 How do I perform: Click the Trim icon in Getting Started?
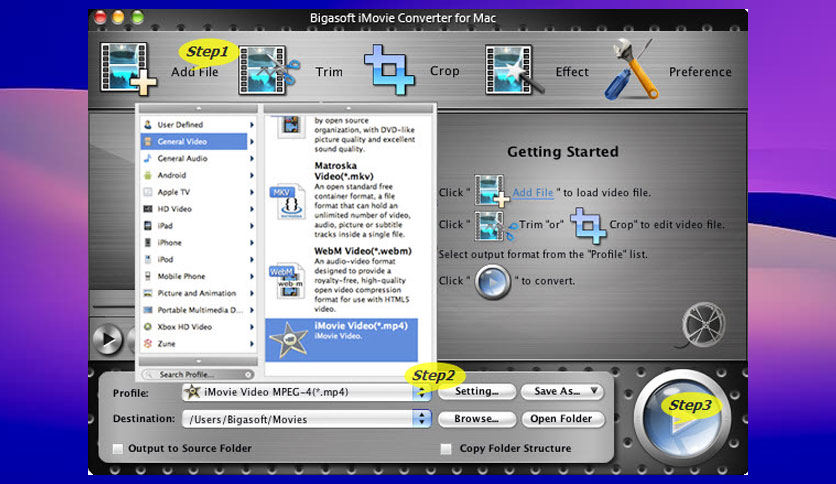495,226
